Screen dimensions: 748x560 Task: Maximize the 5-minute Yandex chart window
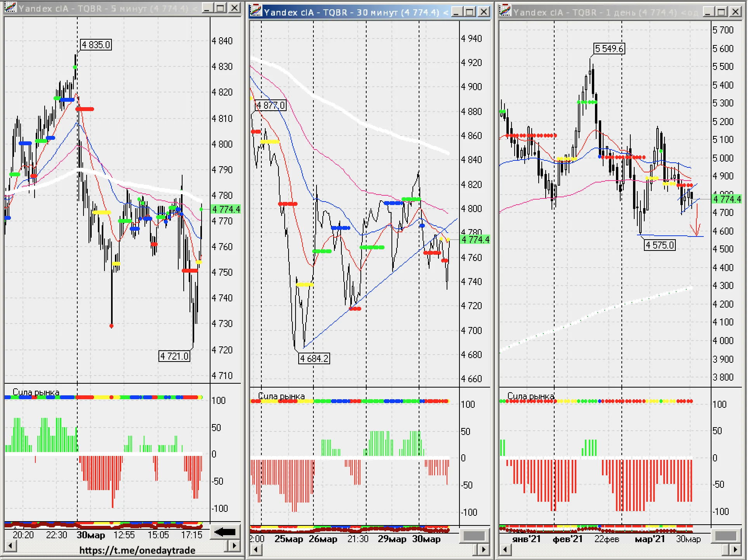point(221,8)
